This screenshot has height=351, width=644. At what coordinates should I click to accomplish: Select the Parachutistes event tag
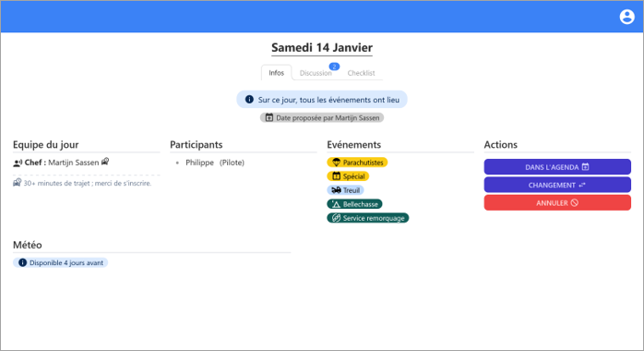click(x=357, y=163)
